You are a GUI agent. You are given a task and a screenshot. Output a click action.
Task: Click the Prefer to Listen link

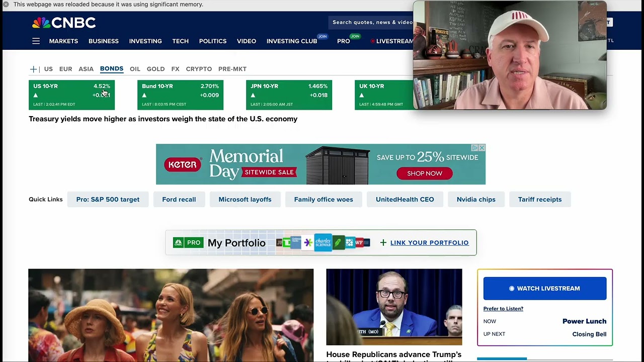pyautogui.click(x=503, y=309)
